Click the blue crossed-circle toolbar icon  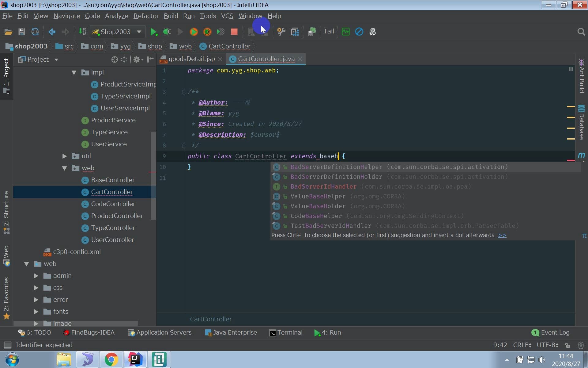pyautogui.click(x=359, y=32)
